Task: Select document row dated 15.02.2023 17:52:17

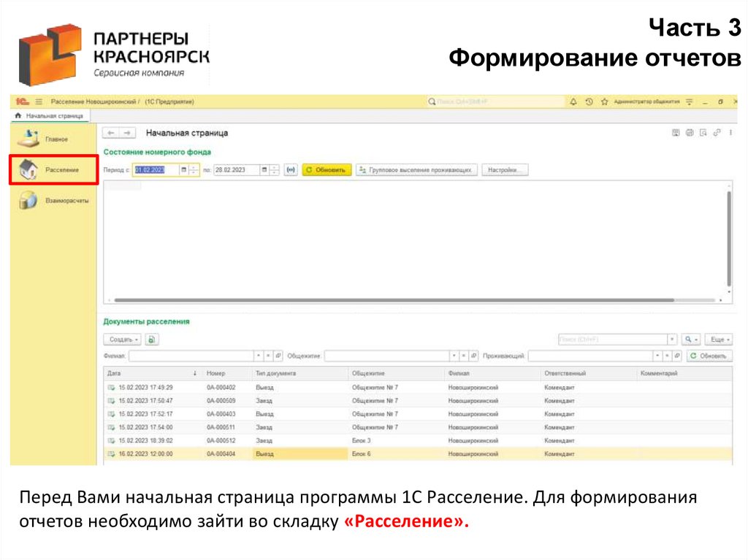Action: tap(418, 415)
